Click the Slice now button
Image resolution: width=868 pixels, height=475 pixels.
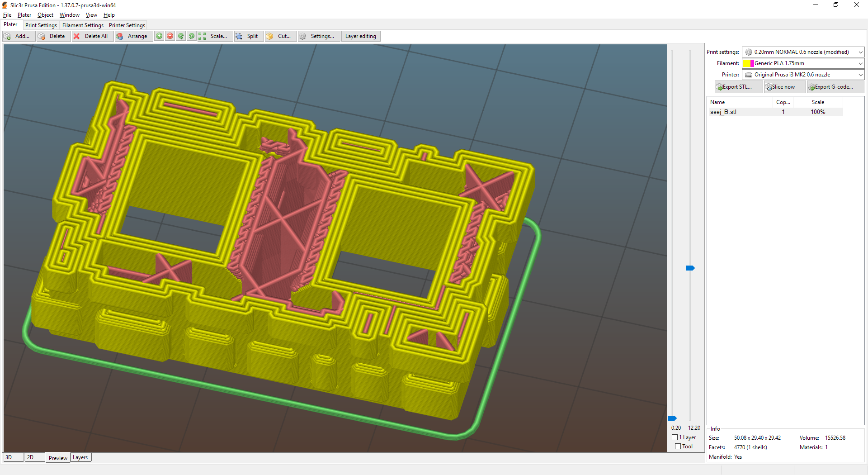tap(784, 86)
